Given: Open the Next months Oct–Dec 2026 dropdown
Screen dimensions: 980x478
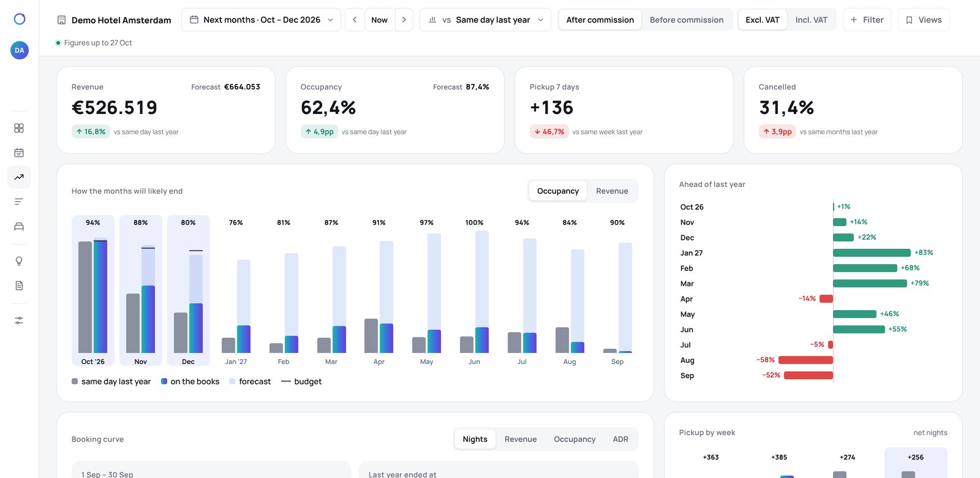Looking at the screenshot, I should coord(262,20).
